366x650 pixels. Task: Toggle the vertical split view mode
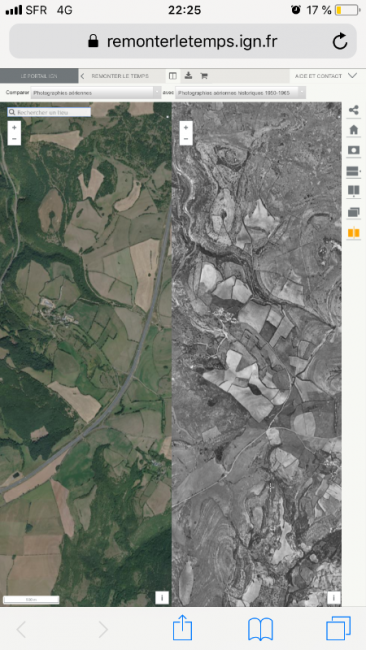(353, 191)
